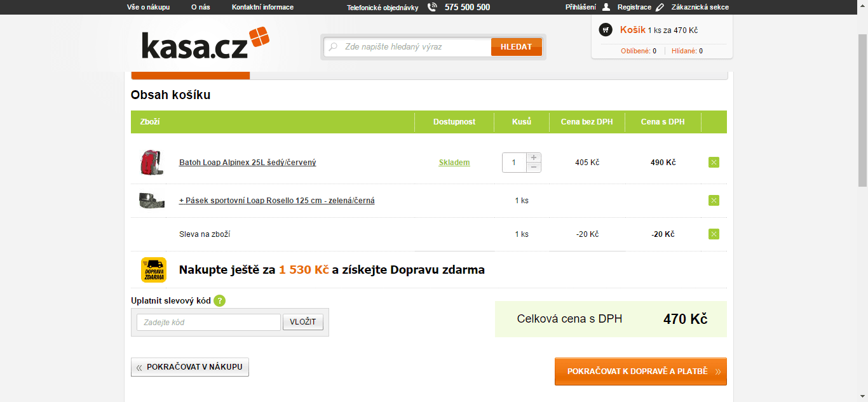Click the Doprava zdarma truck icon
Screen dimensions: 868x402
click(153, 270)
